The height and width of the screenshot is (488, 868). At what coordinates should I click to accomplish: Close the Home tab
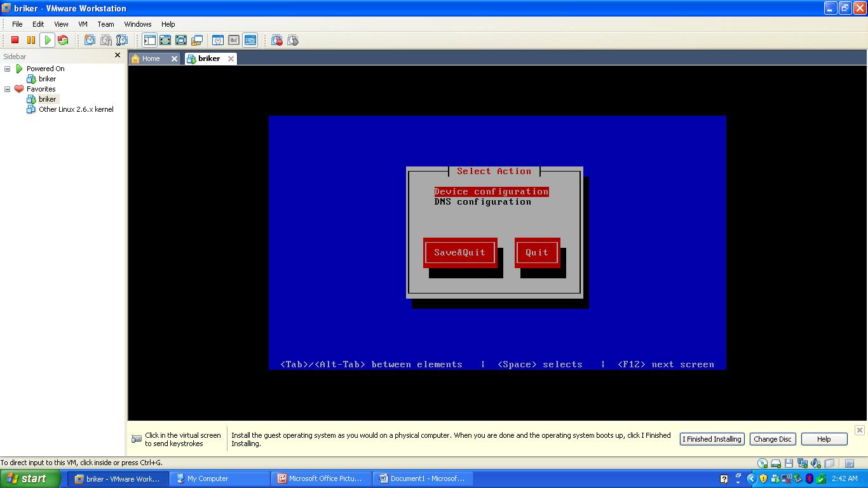(174, 58)
